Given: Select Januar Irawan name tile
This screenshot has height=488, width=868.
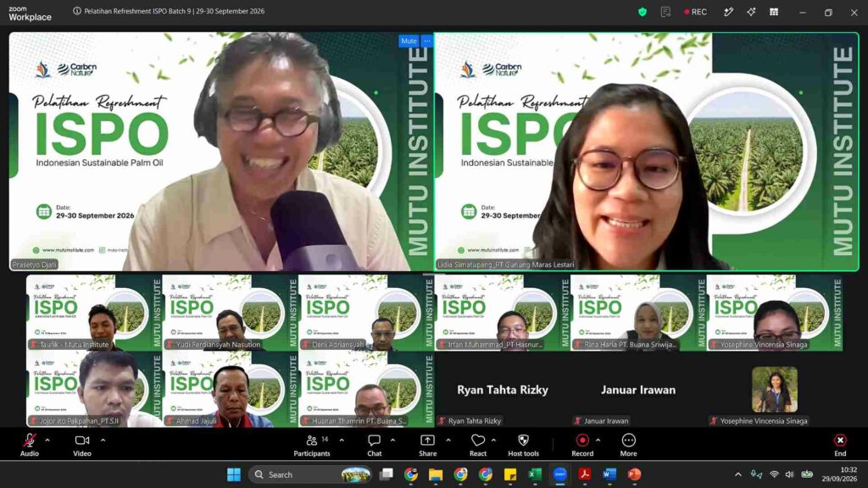Looking at the screenshot, I should point(638,390).
